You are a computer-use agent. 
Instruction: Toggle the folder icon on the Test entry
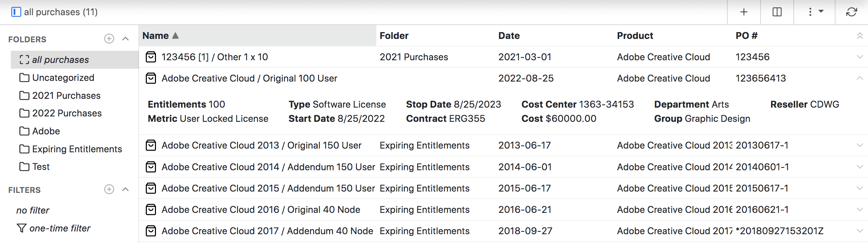[x=24, y=167]
